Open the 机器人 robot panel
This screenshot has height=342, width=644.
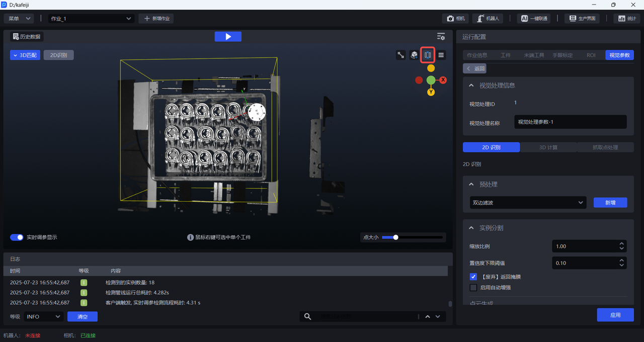488,19
